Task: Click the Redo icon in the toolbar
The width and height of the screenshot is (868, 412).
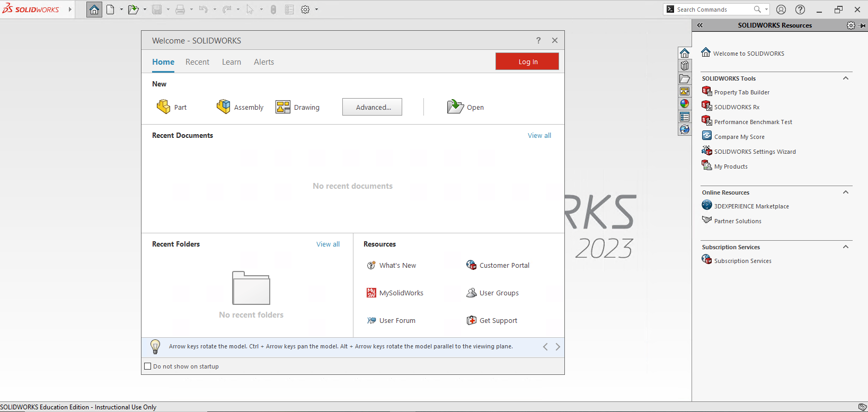Action: coord(227,10)
